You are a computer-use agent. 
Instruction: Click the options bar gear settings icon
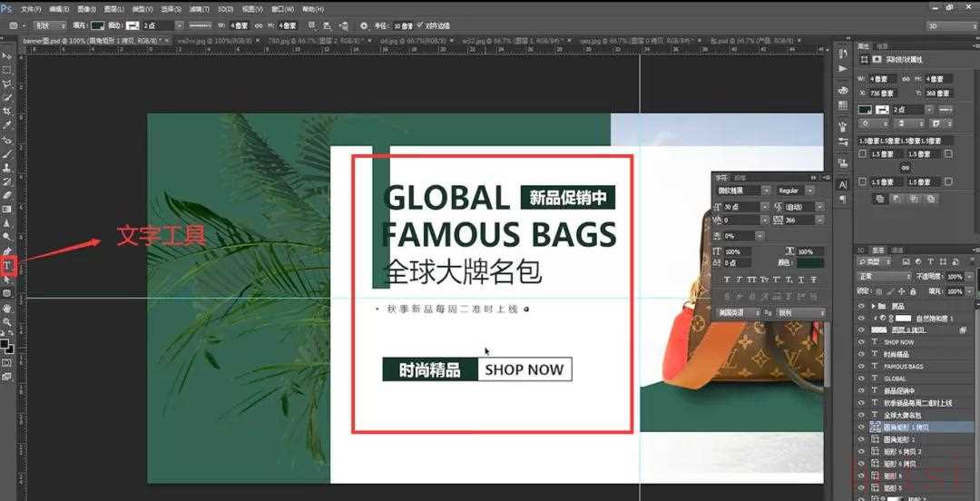[364, 25]
